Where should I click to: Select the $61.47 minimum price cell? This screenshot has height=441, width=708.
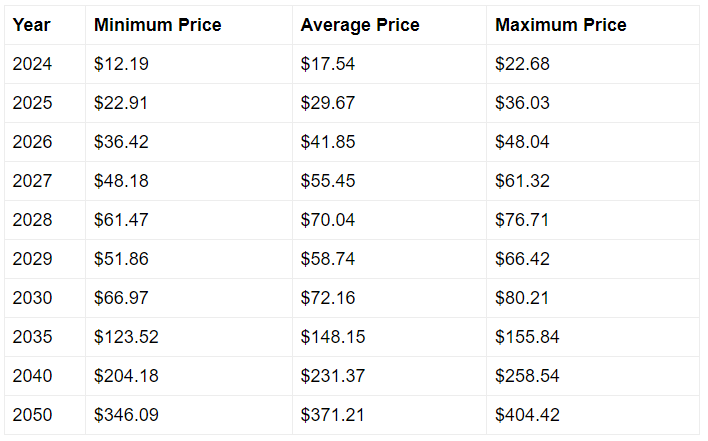coord(189,220)
